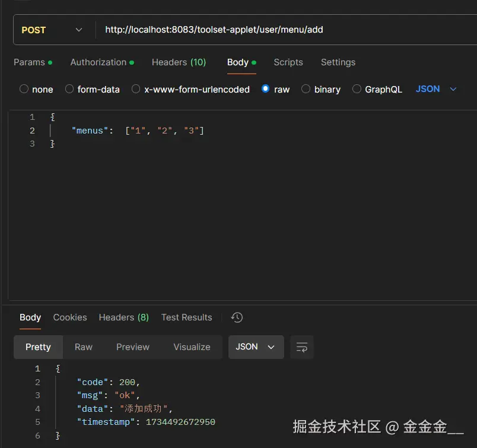Select the raw body radio button
The width and height of the screenshot is (477, 448).
coord(265,88)
